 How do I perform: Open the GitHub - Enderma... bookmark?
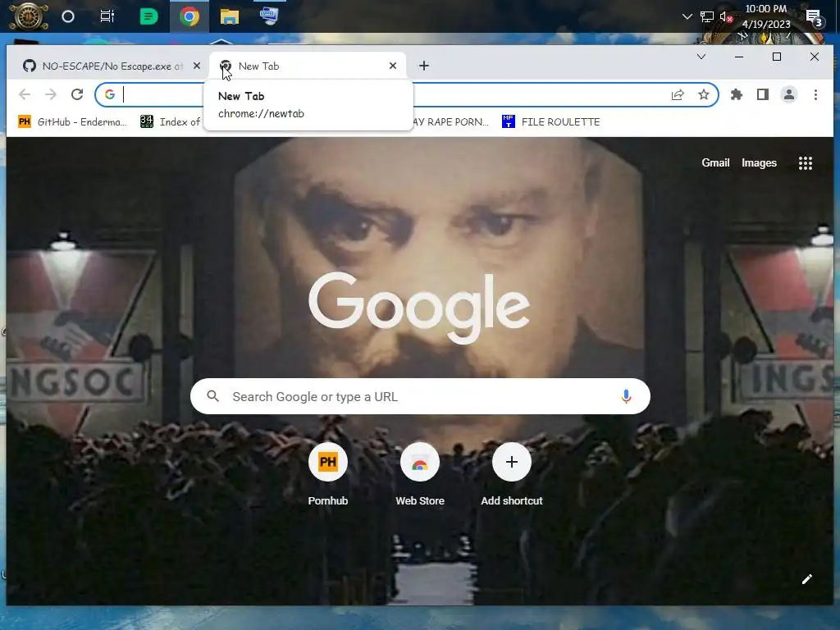pos(72,121)
